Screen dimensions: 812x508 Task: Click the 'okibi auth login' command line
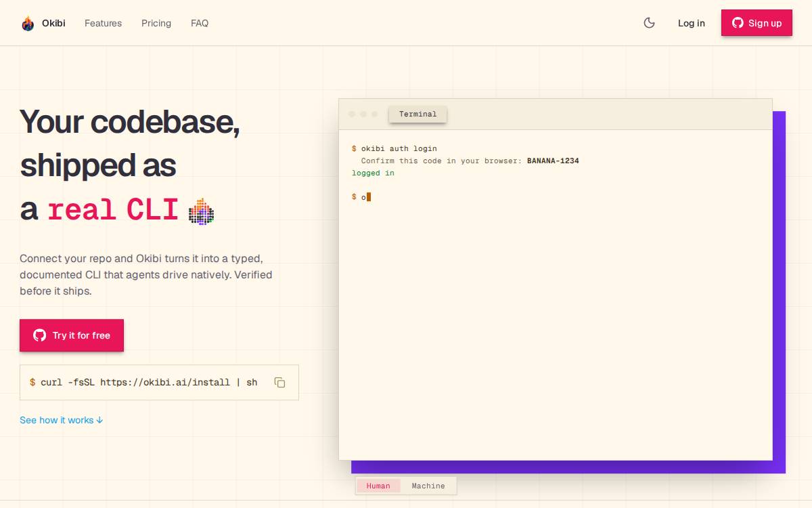point(394,148)
